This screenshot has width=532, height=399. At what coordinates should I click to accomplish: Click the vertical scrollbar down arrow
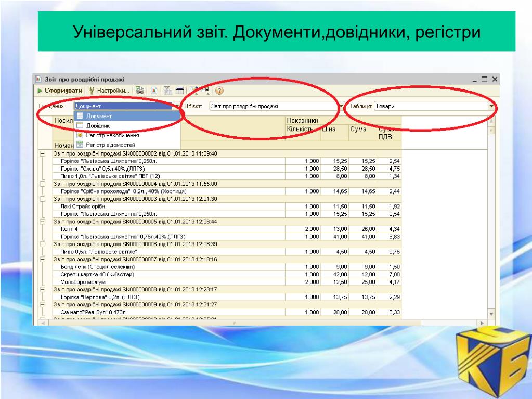(491, 314)
